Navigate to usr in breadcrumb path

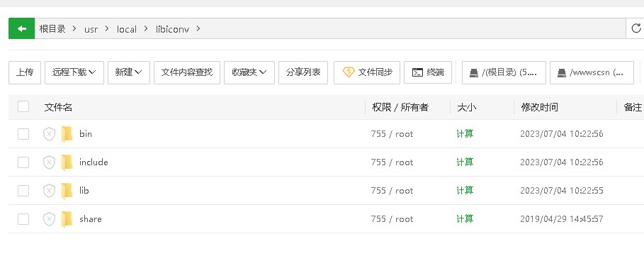pos(91,29)
